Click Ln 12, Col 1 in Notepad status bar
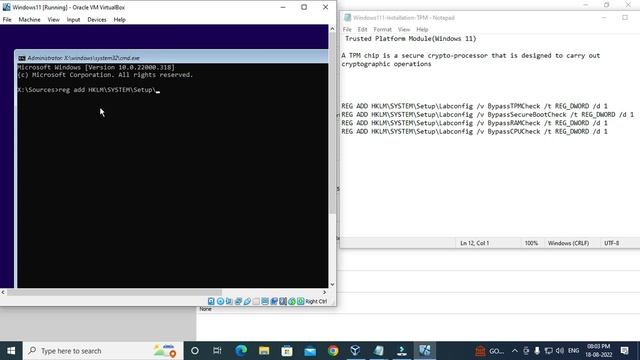Image resolution: width=640 pixels, height=360 pixels. [x=474, y=243]
